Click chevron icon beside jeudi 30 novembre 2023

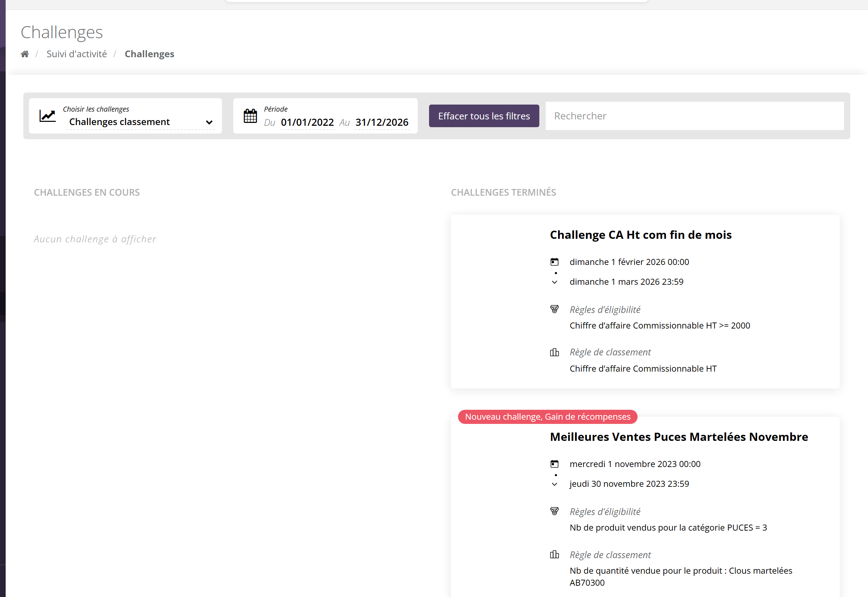click(554, 484)
